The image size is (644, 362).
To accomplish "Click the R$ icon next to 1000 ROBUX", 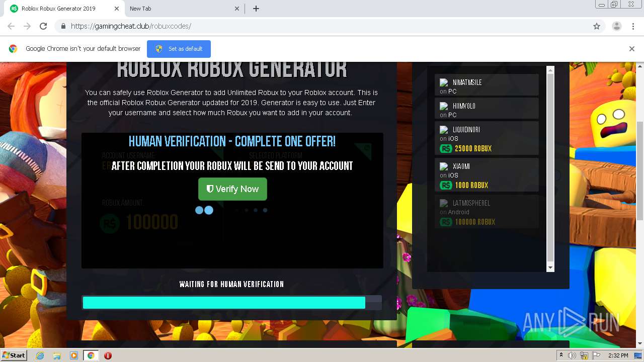I will (446, 186).
